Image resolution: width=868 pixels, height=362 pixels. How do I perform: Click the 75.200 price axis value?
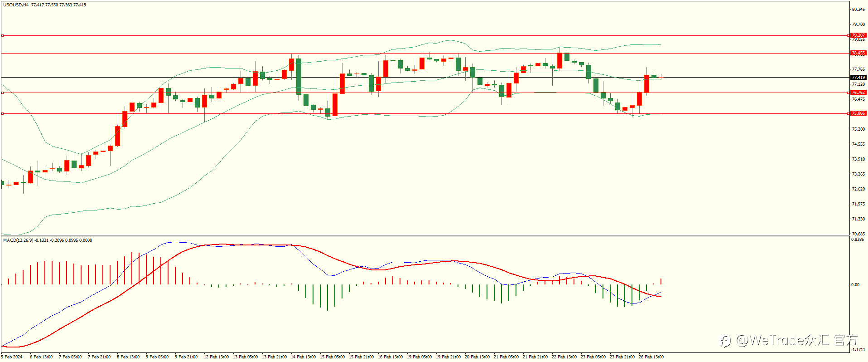click(858, 129)
